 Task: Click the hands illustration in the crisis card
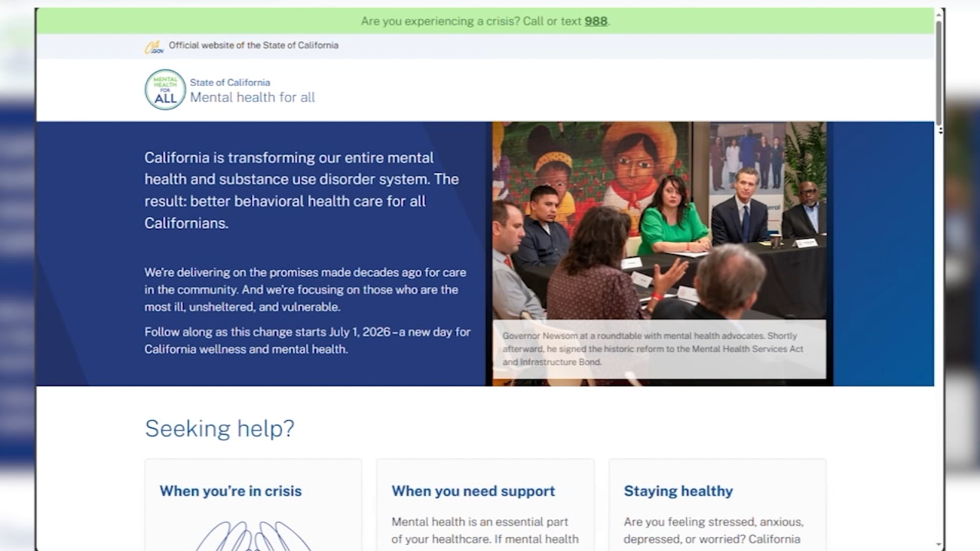click(x=253, y=536)
